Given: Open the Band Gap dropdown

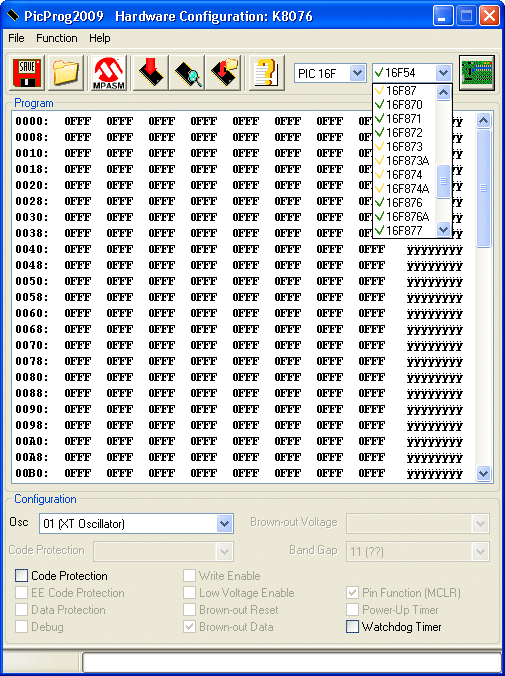Looking at the screenshot, I should pyautogui.click(x=480, y=551).
